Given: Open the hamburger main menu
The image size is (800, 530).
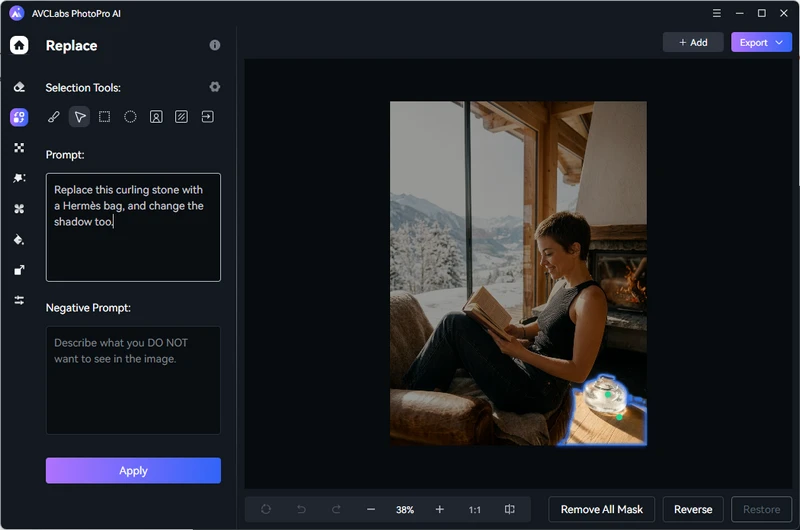Looking at the screenshot, I should pos(717,13).
